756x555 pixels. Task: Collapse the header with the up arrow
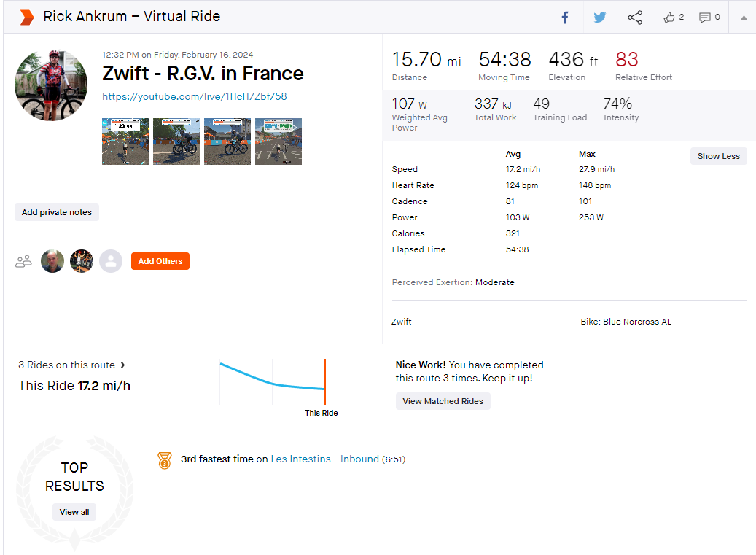pyautogui.click(x=744, y=18)
